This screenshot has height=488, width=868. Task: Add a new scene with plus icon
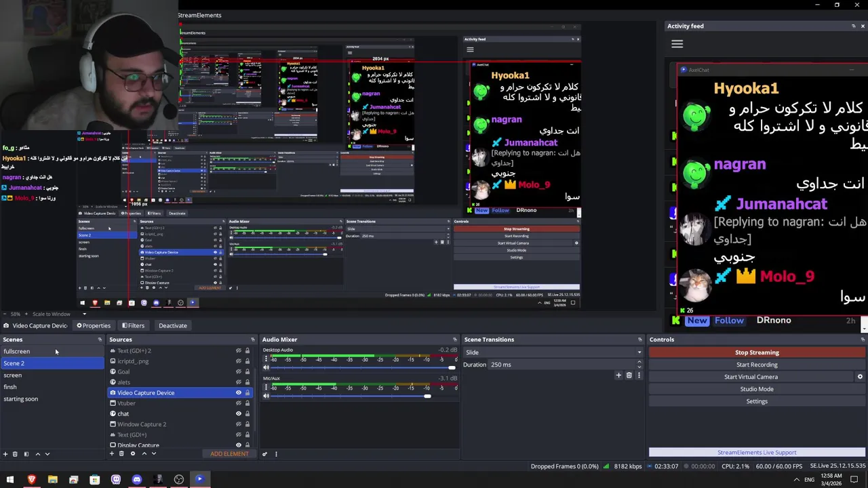[5, 454]
